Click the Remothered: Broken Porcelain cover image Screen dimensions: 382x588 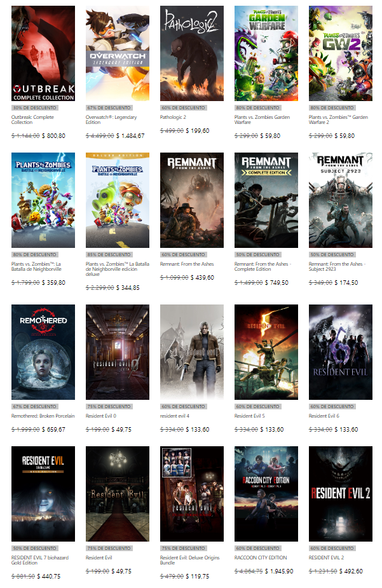[x=43, y=352]
